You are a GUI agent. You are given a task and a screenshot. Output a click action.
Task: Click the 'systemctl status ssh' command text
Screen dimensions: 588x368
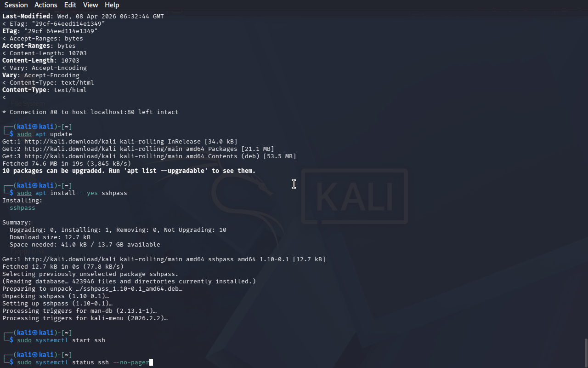[72, 362]
